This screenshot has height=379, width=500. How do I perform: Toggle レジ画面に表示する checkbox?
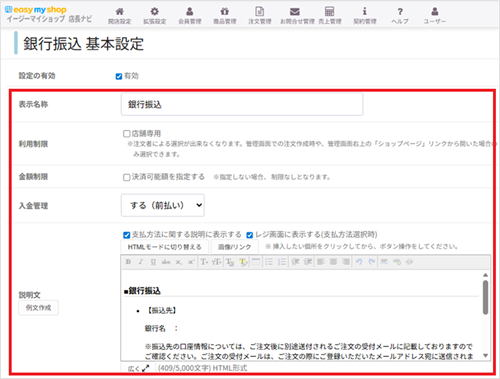point(249,235)
